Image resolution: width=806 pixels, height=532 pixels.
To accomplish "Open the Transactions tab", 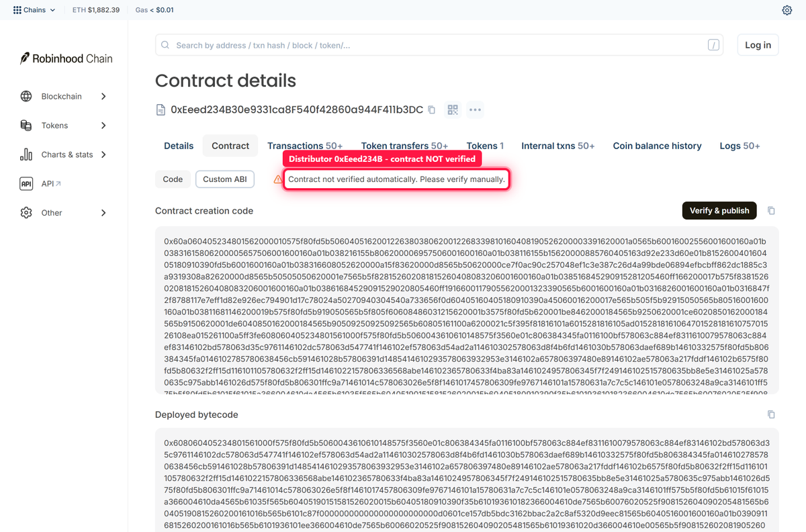I will click(x=305, y=146).
